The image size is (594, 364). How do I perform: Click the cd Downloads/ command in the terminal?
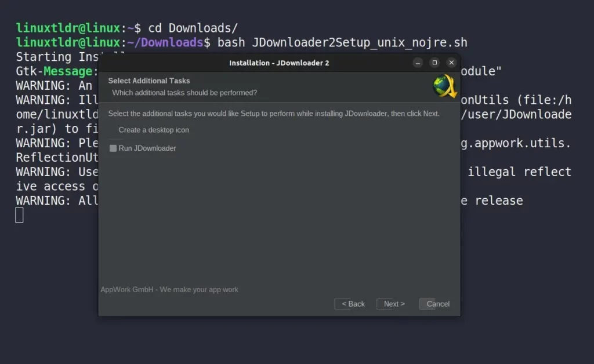pyautogui.click(x=193, y=28)
